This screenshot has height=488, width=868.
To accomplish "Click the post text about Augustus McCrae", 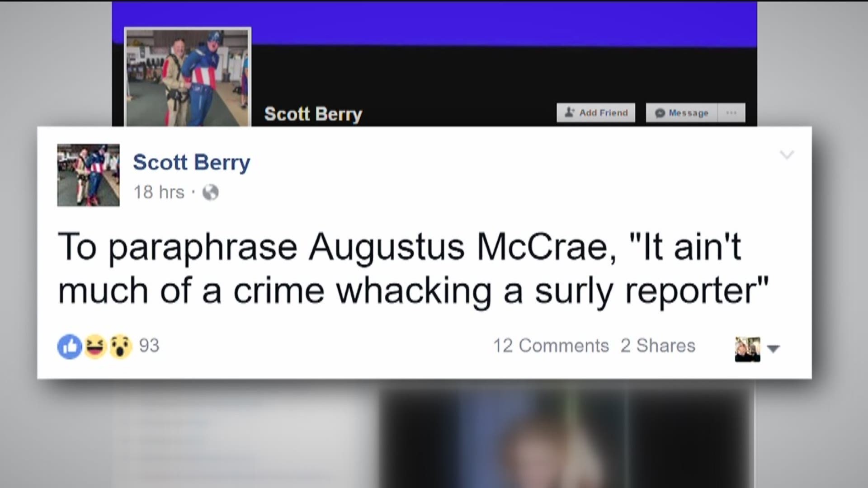I will pos(414,268).
